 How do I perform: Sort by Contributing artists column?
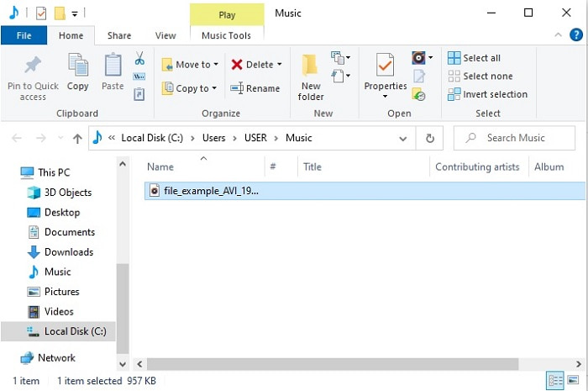click(479, 167)
